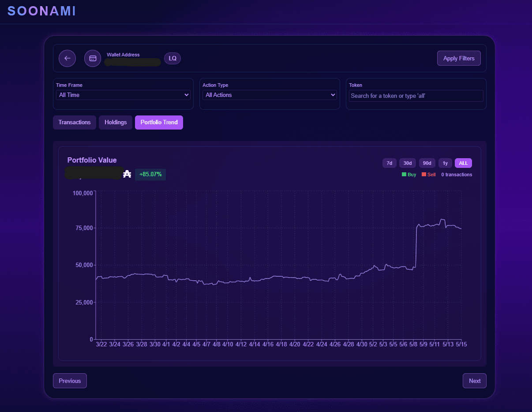
Task: Select the 30d range toggle
Action: pyautogui.click(x=408, y=163)
